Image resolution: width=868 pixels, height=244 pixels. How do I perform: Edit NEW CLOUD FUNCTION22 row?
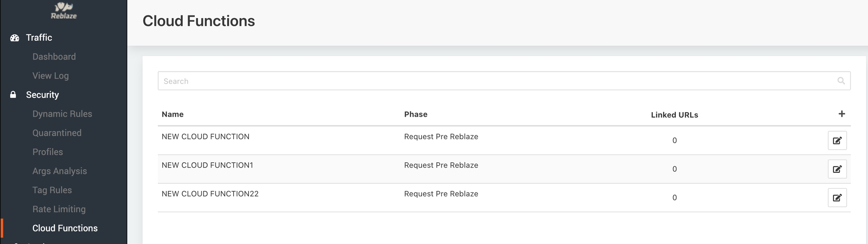point(837,198)
